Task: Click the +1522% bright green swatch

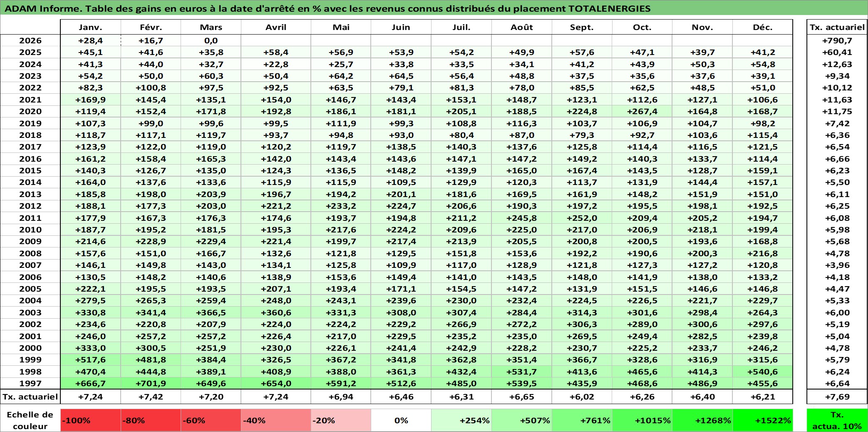Action: coord(763,420)
